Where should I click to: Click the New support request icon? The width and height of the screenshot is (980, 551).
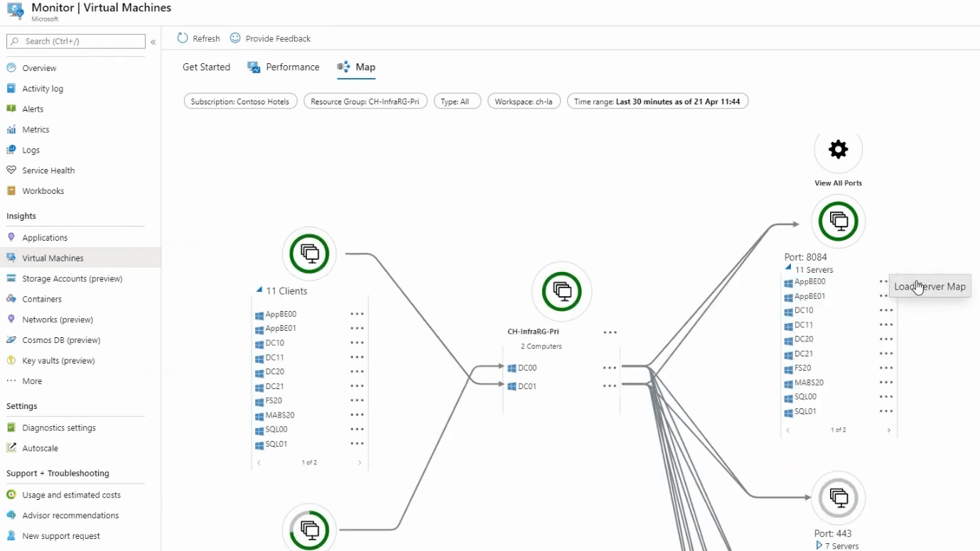(x=11, y=536)
